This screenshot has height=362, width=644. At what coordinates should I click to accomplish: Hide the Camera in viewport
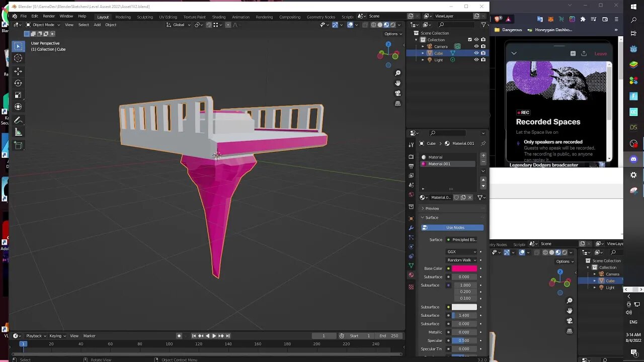click(x=476, y=46)
